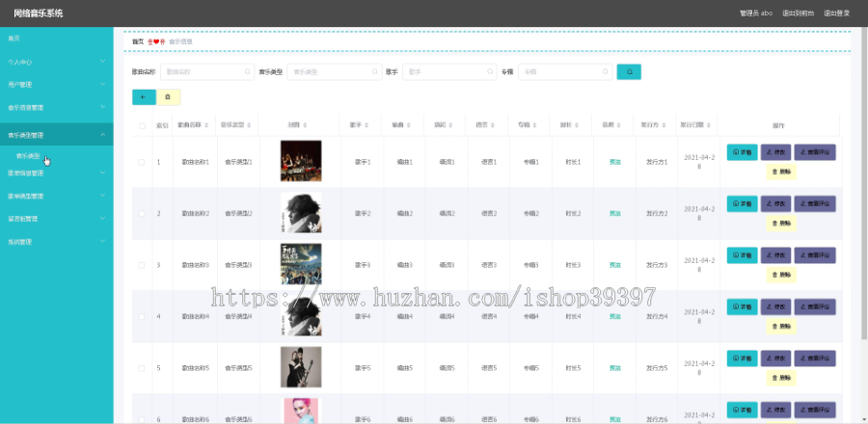Click magnifier icon in 歌手 search field
Viewport: 868px width, 424px height.
pos(490,72)
